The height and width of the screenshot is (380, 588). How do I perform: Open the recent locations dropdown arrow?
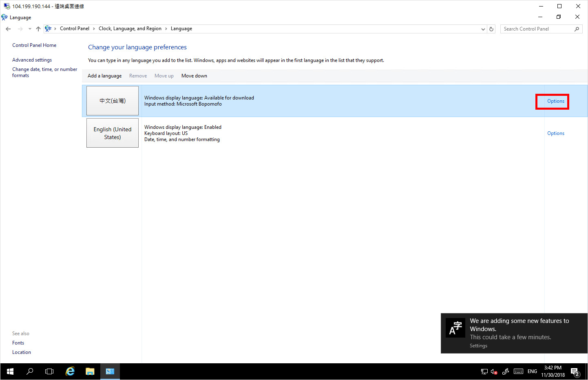tap(30, 29)
